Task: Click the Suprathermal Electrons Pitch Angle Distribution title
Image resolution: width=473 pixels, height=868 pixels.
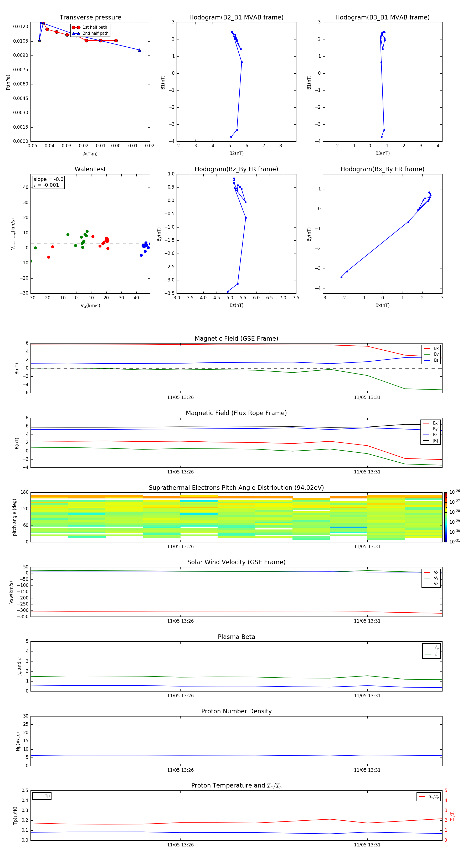Action: click(236, 488)
